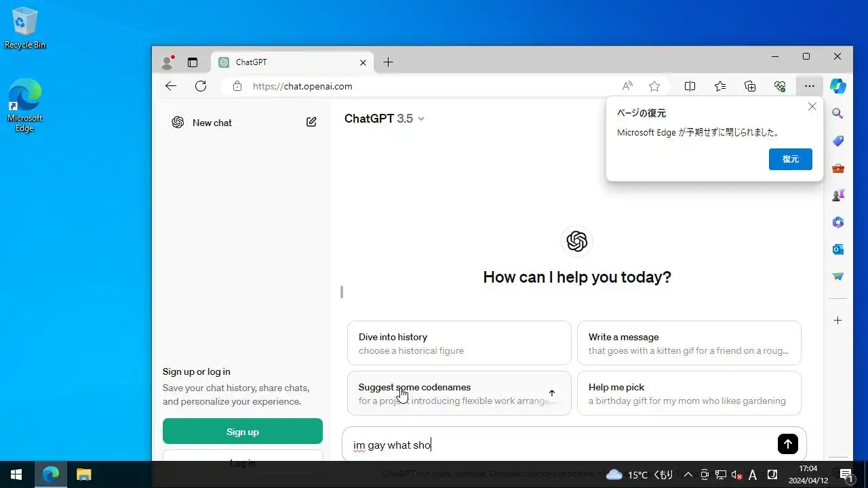
Task: Open Read aloud icon in address bar
Action: tap(627, 86)
